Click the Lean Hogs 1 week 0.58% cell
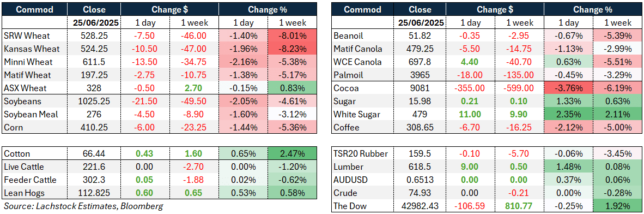The width and height of the screenshot is (644, 214). coord(292,193)
